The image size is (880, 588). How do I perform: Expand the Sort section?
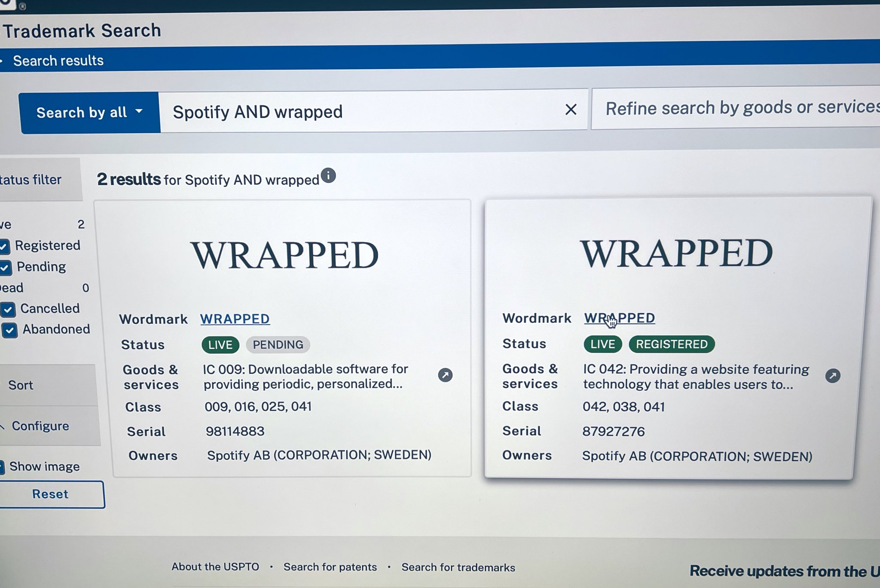(x=21, y=385)
